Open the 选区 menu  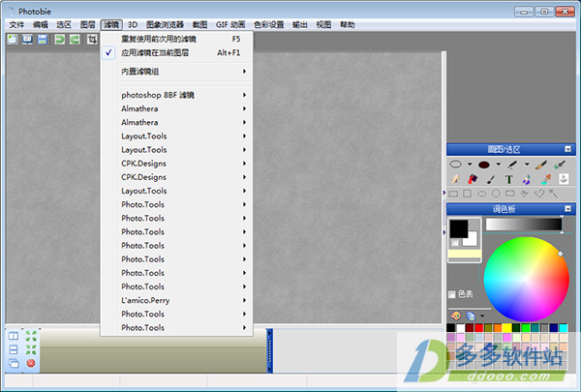click(64, 24)
